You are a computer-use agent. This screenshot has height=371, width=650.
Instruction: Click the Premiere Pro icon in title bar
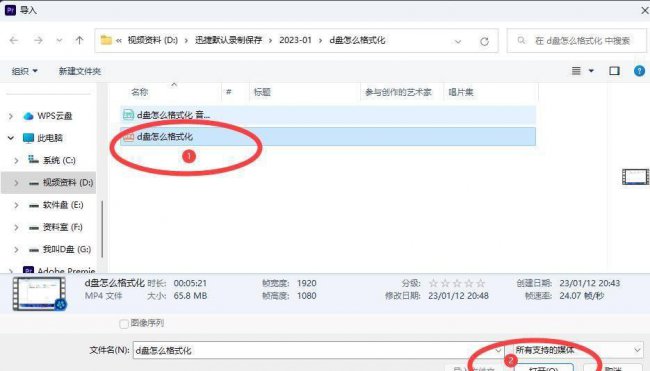[10, 10]
